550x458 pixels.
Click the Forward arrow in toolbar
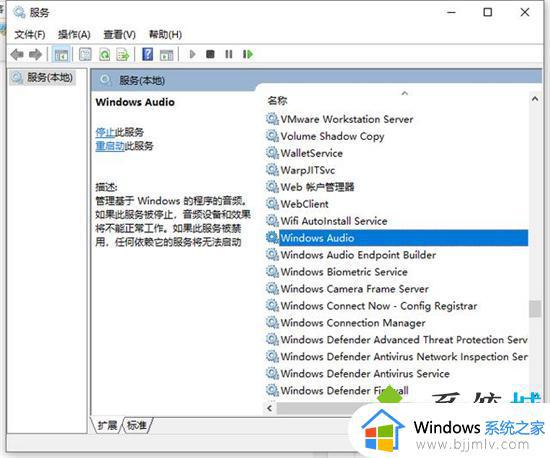[35, 54]
